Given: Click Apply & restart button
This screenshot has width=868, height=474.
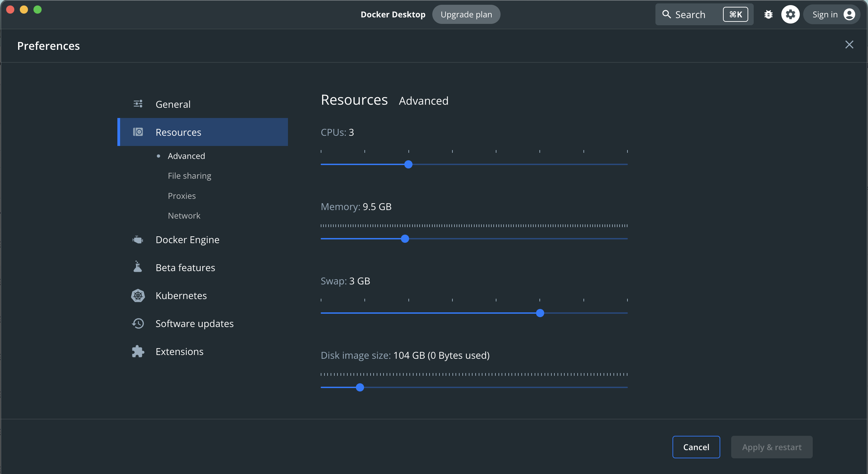Looking at the screenshot, I should coord(772,447).
